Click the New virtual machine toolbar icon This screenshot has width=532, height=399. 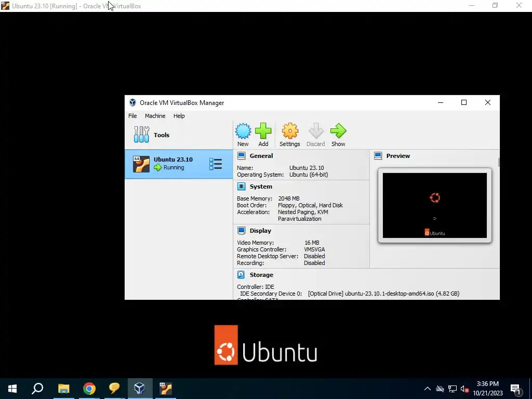[x=243, y=131]
